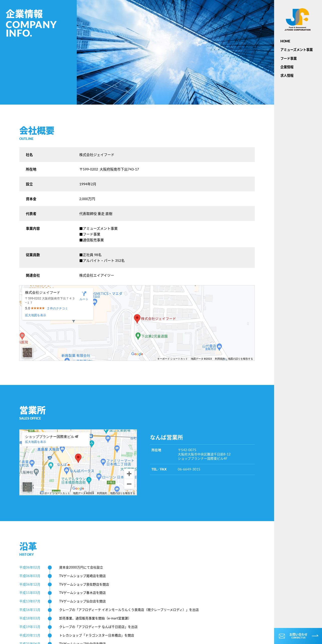Toggle satellite view thumbnail on the company map
Image resolution: width=322 pixels, height=644 pixels.
pyautogui.click(x=27, y=353)
